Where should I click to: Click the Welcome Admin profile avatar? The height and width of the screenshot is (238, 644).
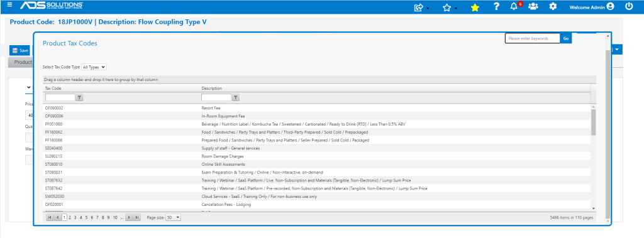(x=610, y=6)
